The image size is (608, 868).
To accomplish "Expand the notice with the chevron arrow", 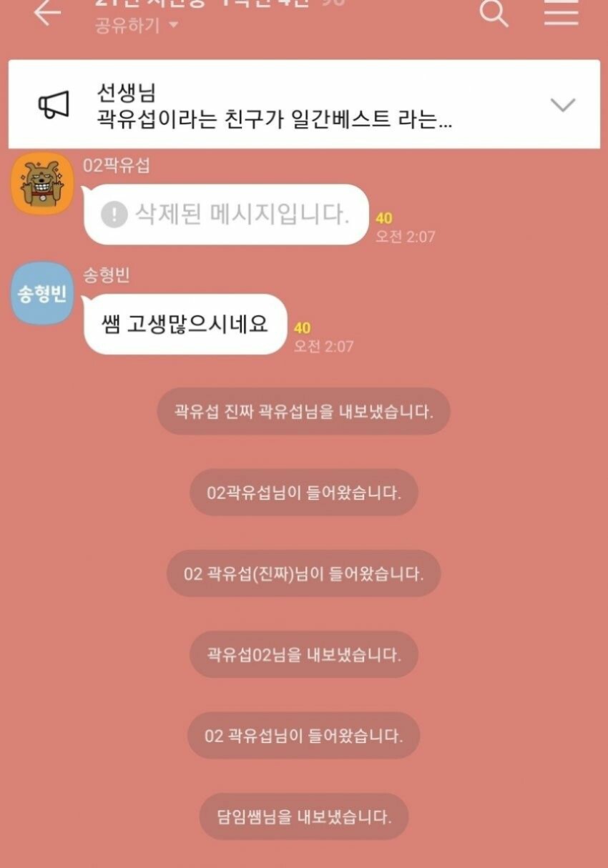I will point(563,105).
